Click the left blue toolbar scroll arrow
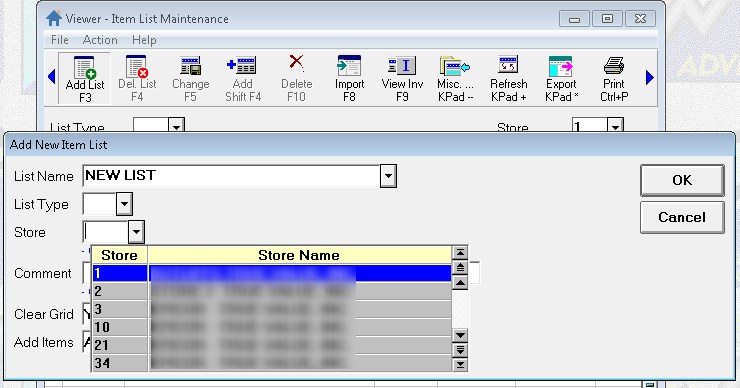740x388 pixels. click(51, 77)
